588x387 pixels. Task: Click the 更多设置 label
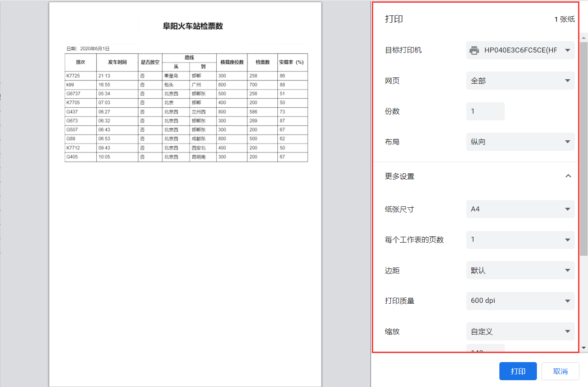[399, 176]
